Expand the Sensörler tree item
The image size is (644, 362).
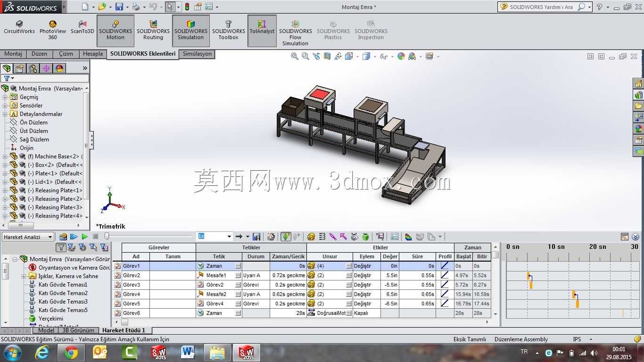[x=5, y=106]
